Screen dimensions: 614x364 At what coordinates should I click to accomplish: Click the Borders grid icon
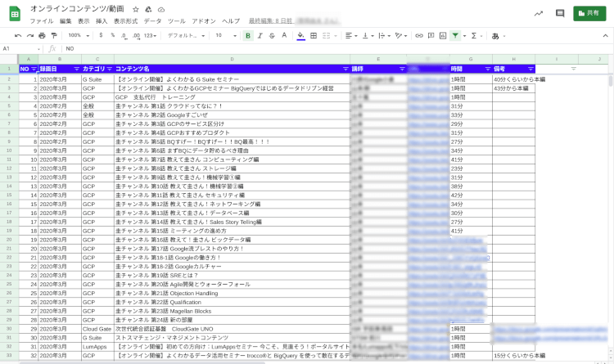314,36
